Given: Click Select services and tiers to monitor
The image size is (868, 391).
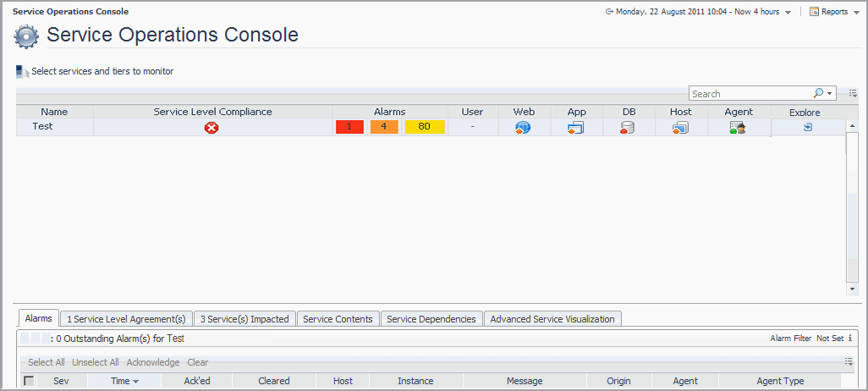Looking at the screenshot, I should point(102,71).
